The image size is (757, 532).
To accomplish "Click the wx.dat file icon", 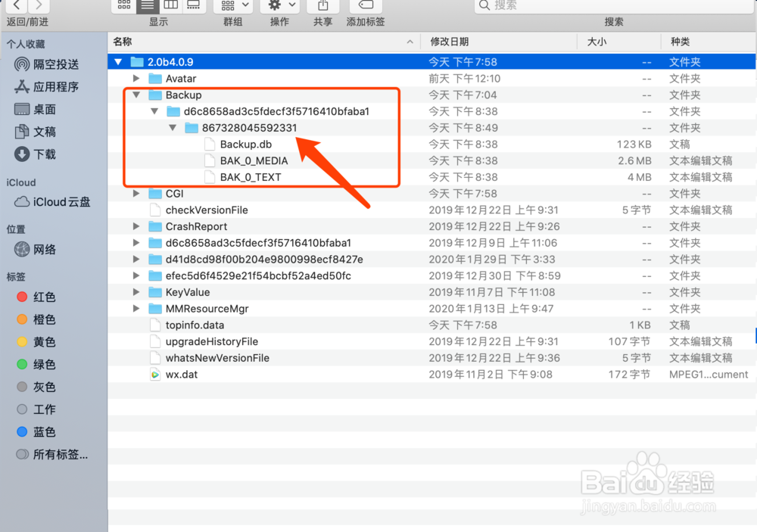I will point(155,374).
